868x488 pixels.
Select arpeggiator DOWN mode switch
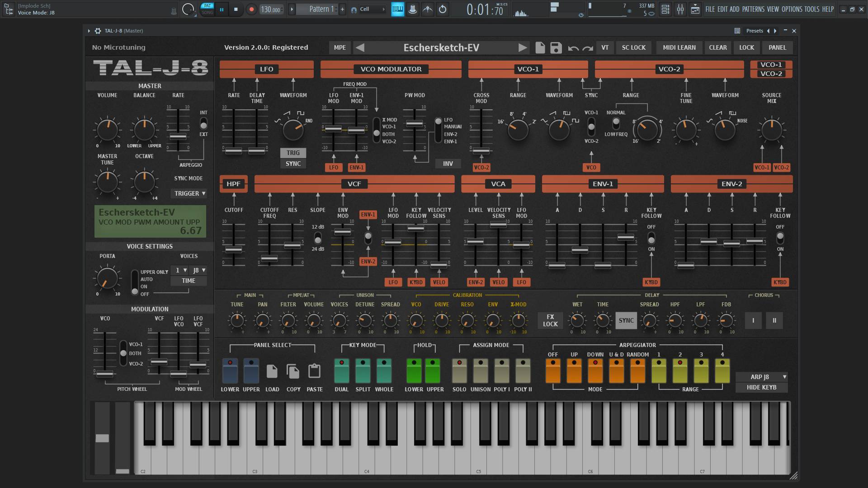595,371
